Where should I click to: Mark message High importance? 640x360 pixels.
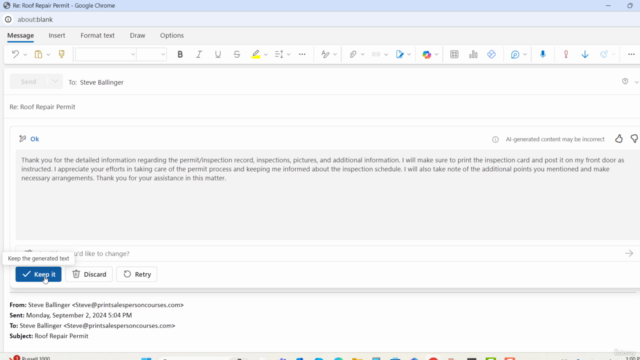[x=566, y=54]
